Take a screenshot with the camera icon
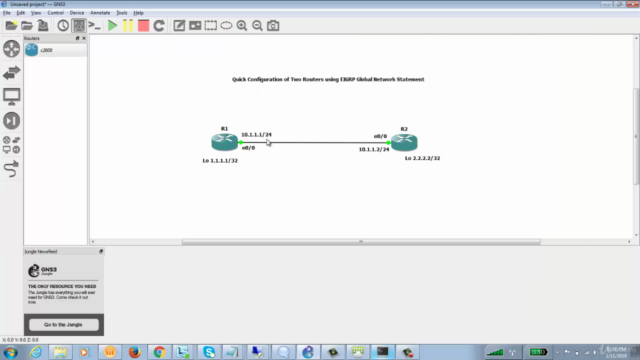 (273, 26)
